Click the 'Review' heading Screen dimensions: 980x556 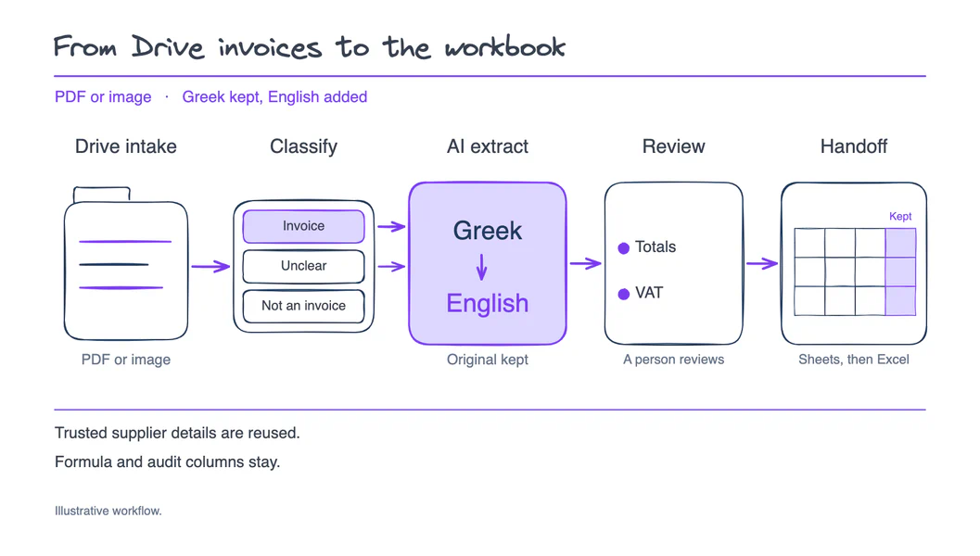(x=674, y=146)
